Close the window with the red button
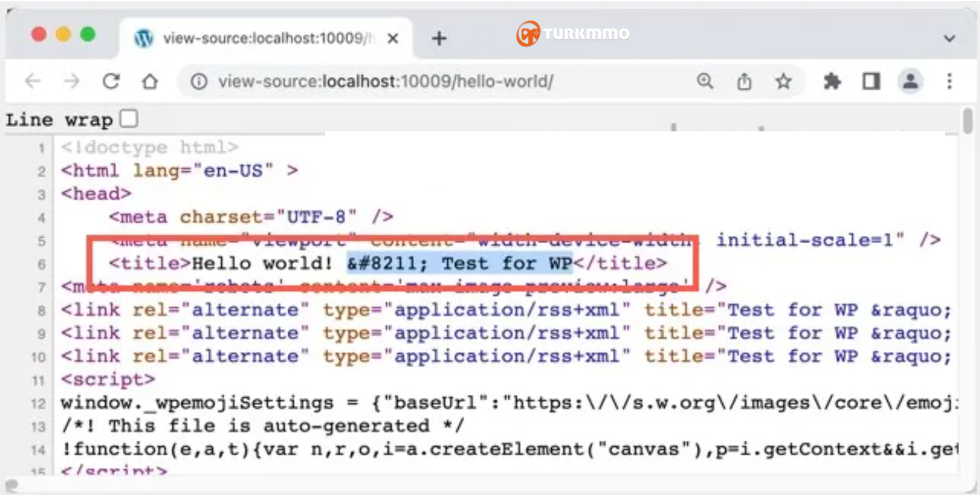Viewport: 980px width, 495px height. (39, 34)
